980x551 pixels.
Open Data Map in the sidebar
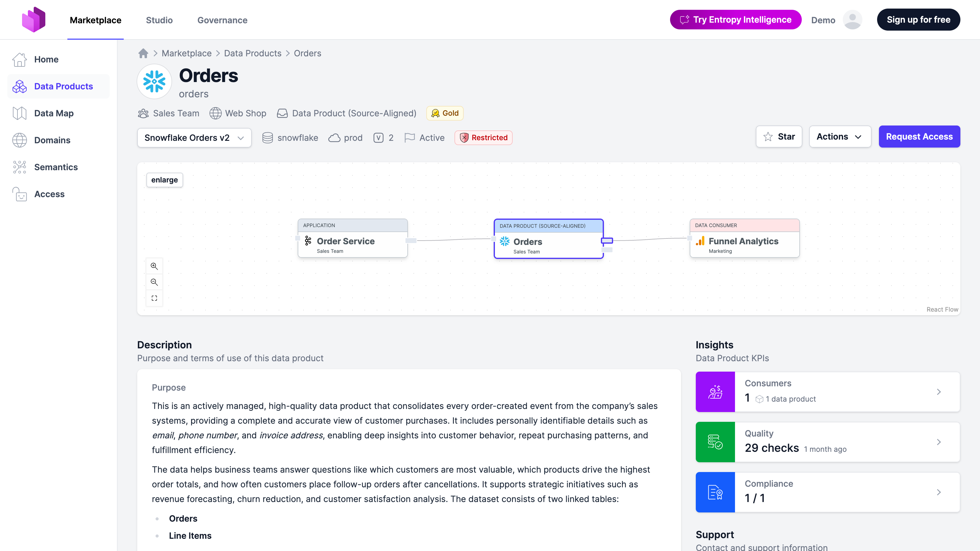click(x=58, y=113)
